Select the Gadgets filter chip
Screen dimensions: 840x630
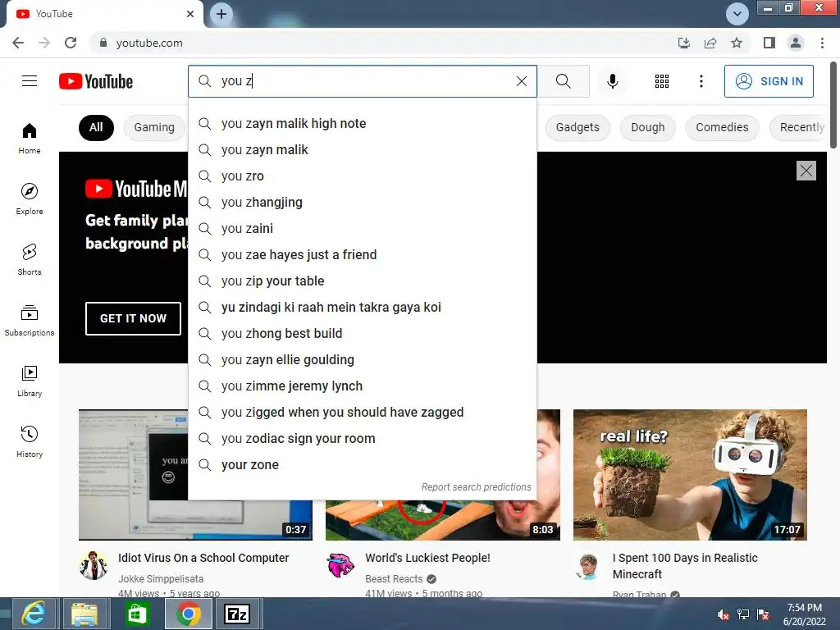577,127
